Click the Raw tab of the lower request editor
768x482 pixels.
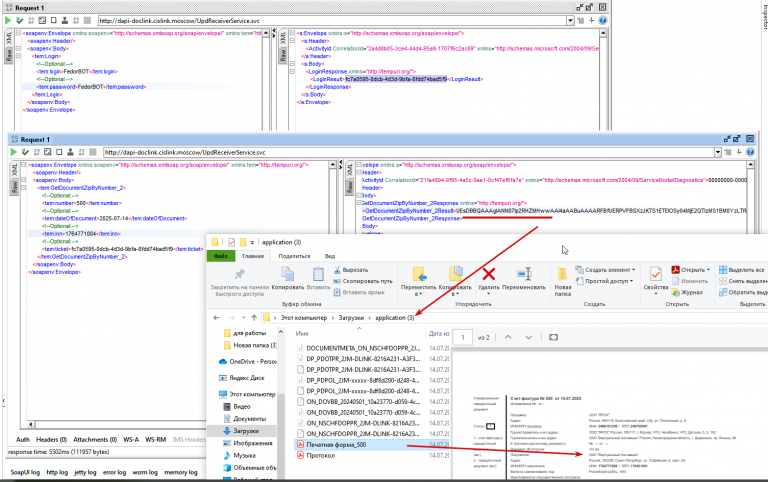tap(15, 186)
